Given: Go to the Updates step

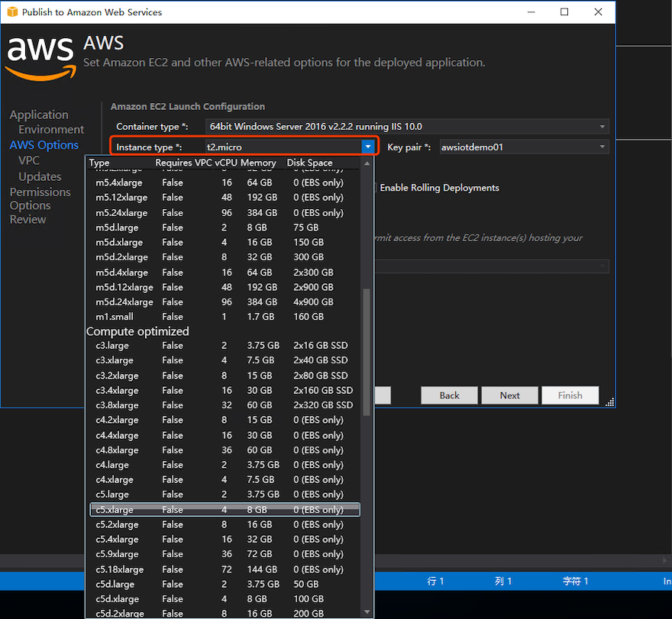Looking at the screenshot, I should (40, 176).
